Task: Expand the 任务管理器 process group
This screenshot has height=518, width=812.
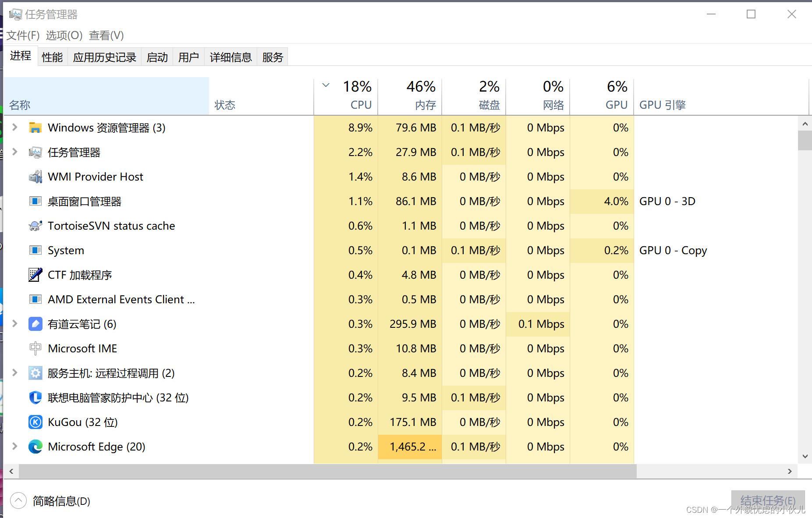Action: (14, 152)
